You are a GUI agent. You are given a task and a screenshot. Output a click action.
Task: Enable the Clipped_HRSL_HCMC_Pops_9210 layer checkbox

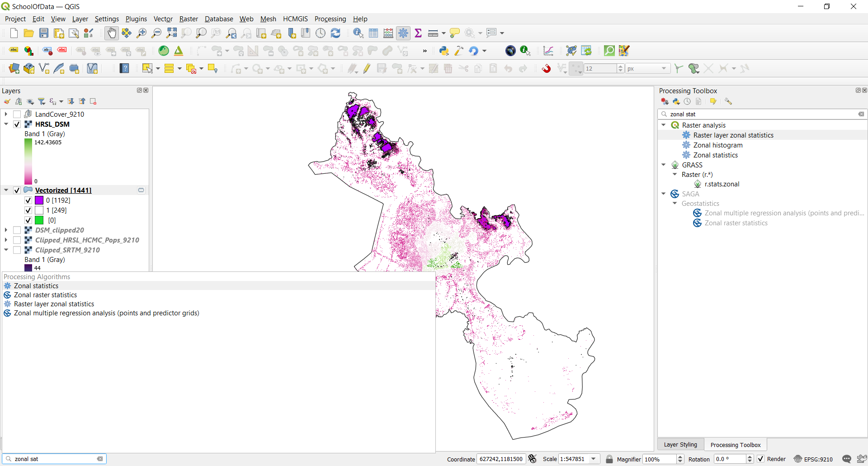tap(17, 240)
